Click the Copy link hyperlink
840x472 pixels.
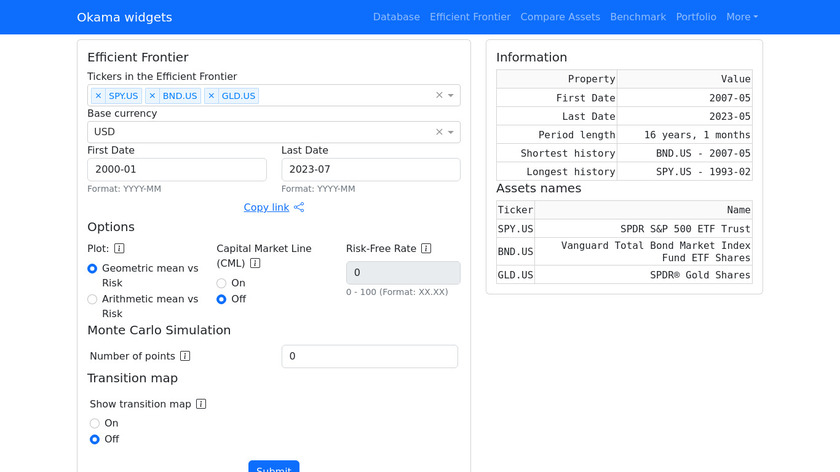266,207
